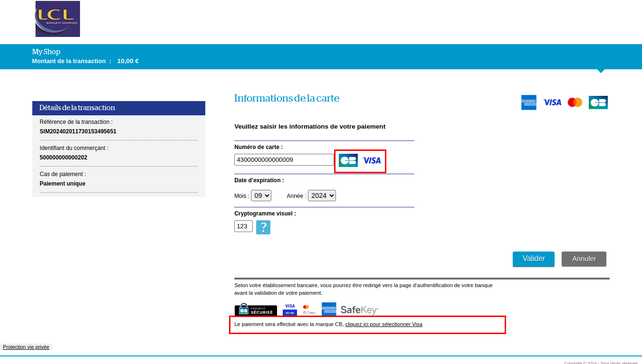Screen dimensions: 642x364
Task: Click the SafeKey text logo
Action: [x=359, y=310]
